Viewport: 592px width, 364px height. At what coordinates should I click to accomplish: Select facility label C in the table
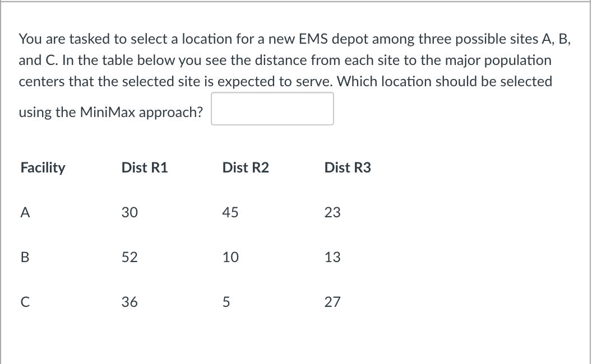click(x=25, y=302)
